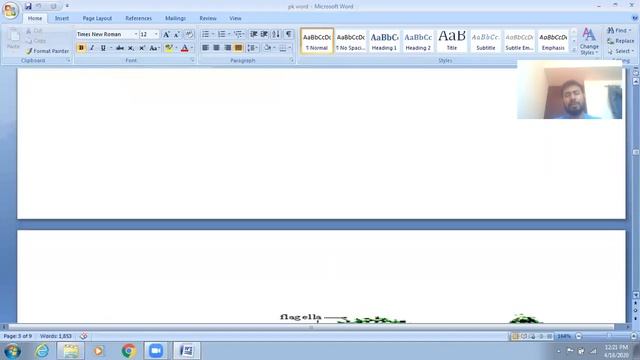Click the Format Painter button
Image resolution: width=640 pixels, height=360 pixels.
[47, 51]
